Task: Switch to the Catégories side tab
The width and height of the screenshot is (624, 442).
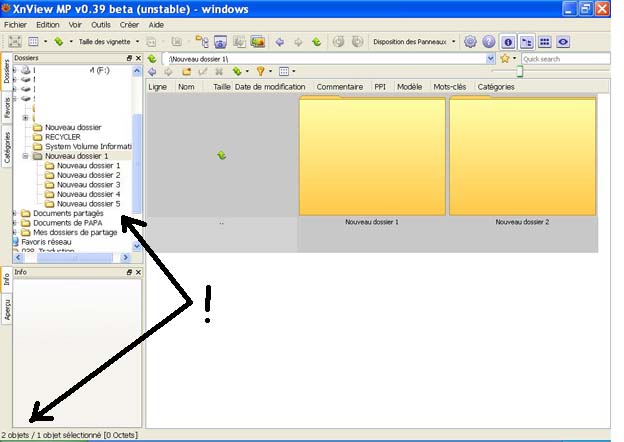Action: (7, 147)
